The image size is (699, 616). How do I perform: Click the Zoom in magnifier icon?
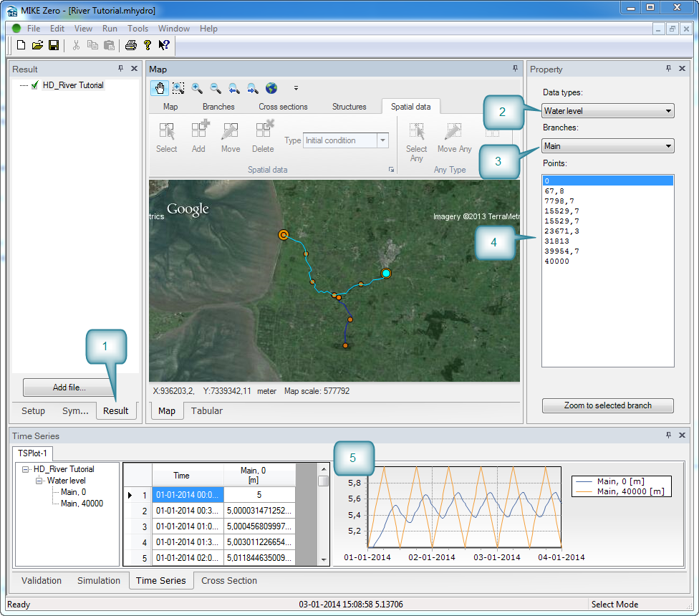click(x=197, y=88)
